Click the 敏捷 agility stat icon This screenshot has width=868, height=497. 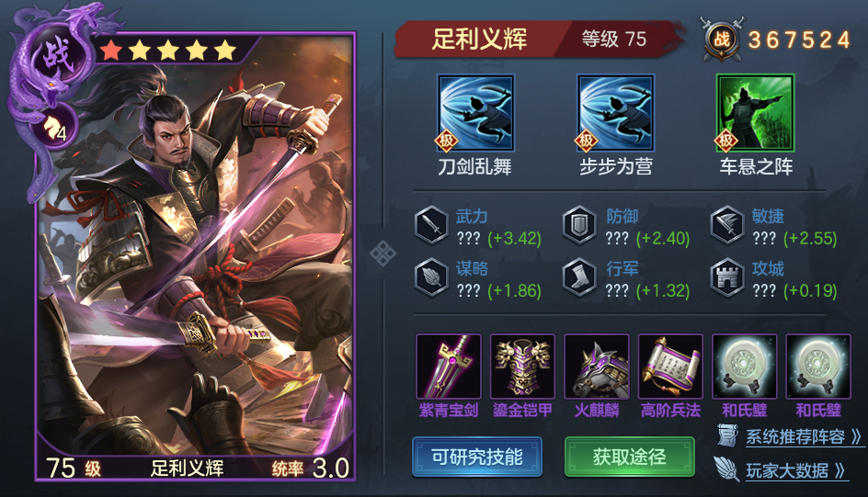[727, 225]
